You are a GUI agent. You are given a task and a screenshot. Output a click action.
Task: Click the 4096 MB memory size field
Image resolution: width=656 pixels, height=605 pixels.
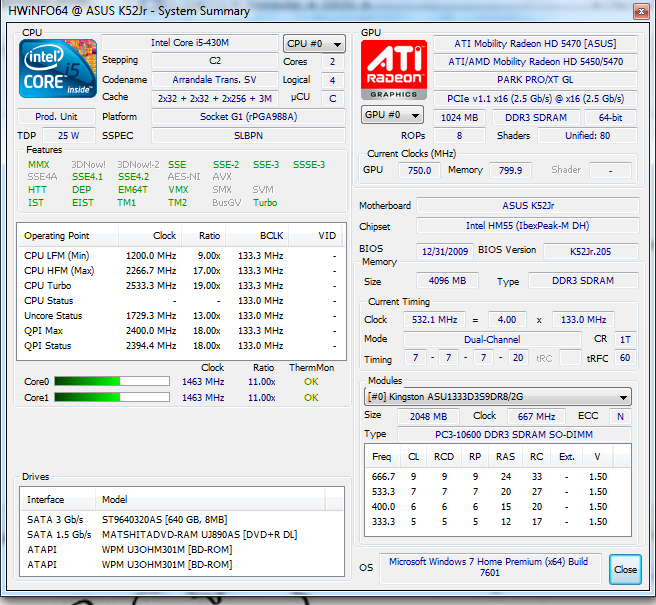tap(447, 281)
